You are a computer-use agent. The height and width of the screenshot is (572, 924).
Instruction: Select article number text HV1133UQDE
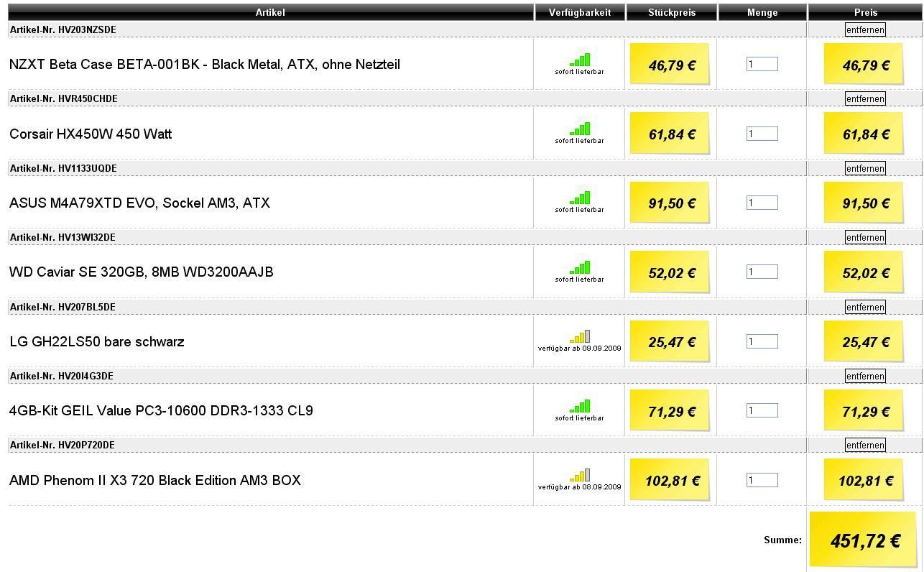click(88, 168)
